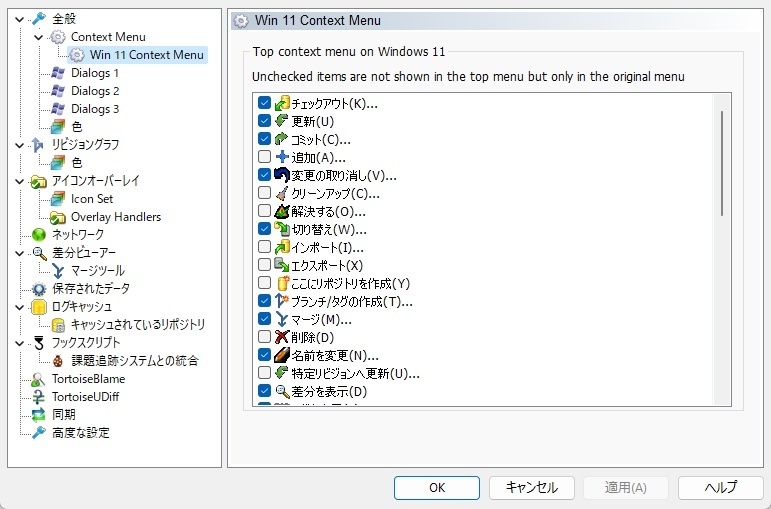Click the キャンセル button
The image size is (771, 509).
coord(532,487)
